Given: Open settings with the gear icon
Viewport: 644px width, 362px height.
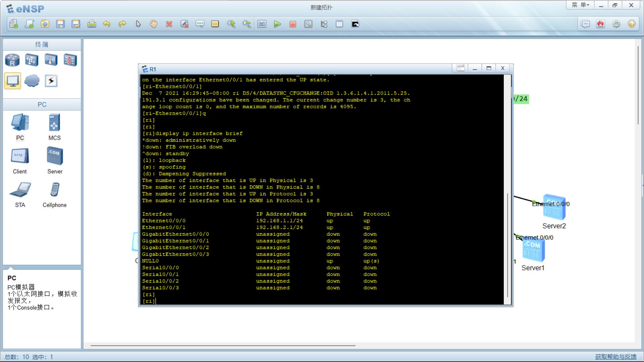Looking at the screenshot, I should point(616,24).
